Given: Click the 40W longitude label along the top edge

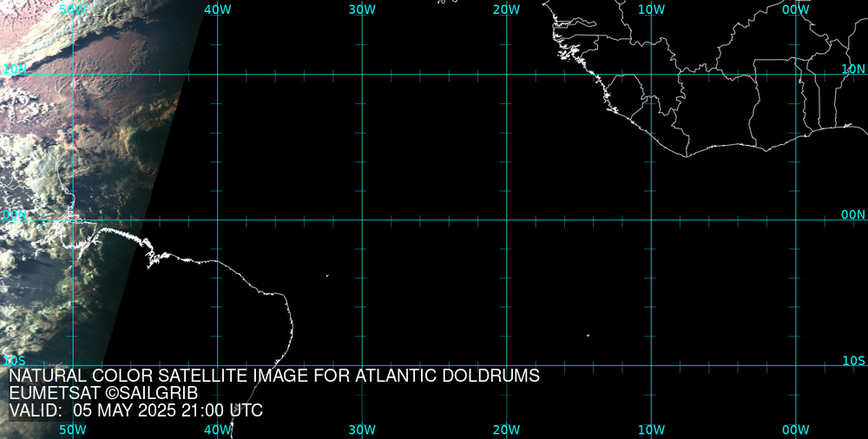Looking at the screenshot, I should pos(218,10).
